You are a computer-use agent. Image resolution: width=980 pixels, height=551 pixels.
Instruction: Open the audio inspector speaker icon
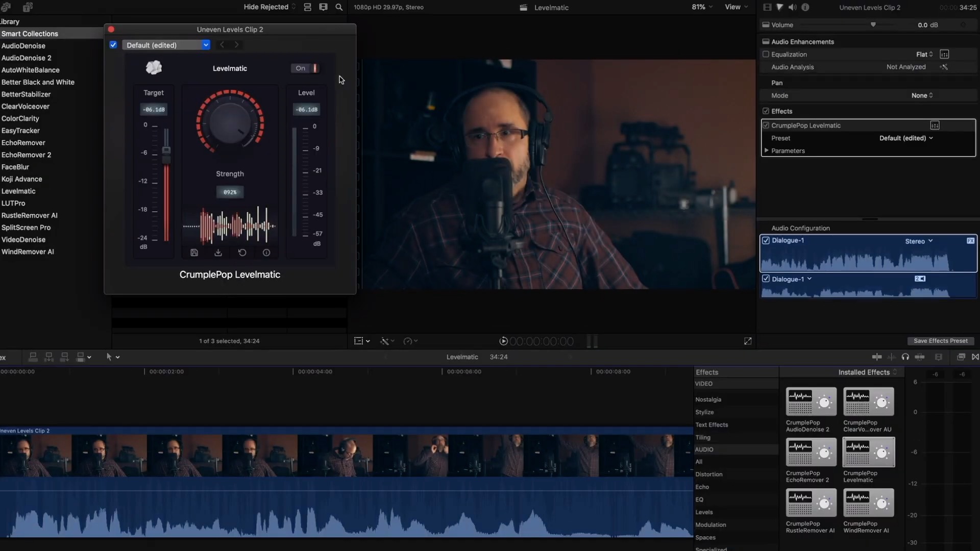point(792,7)
